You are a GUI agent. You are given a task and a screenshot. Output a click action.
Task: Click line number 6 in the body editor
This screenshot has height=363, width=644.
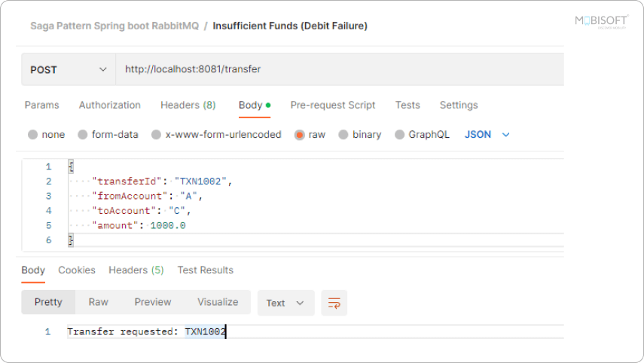point(48,240)
